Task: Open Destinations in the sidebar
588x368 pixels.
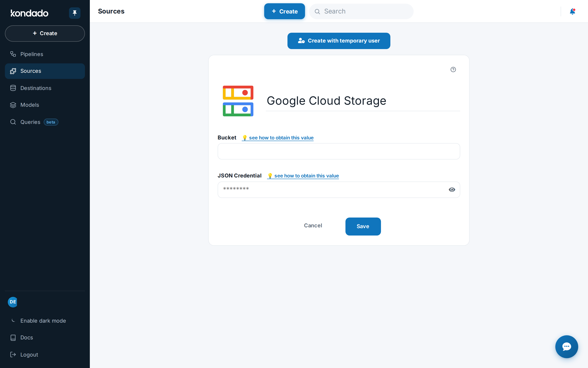Action: pyautogui.click(x=45, y=88)
